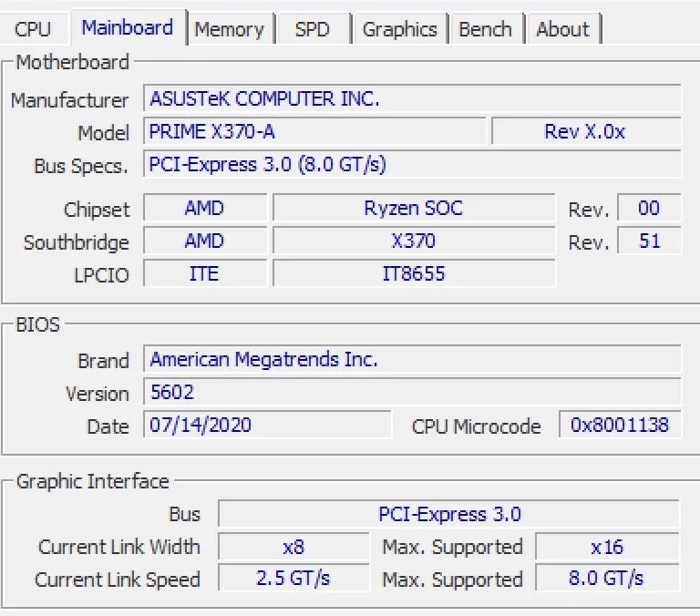Screen dimensions: 700x616
Task: Click the Current Link Speed 2.5 GT/s value
Action: pos(293,579)
